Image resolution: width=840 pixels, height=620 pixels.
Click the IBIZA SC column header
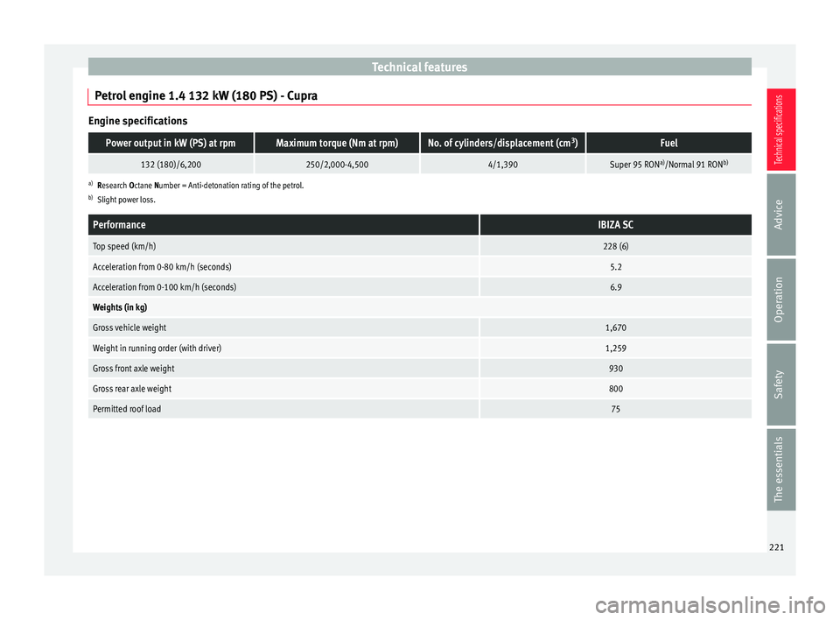coord(614,225)
